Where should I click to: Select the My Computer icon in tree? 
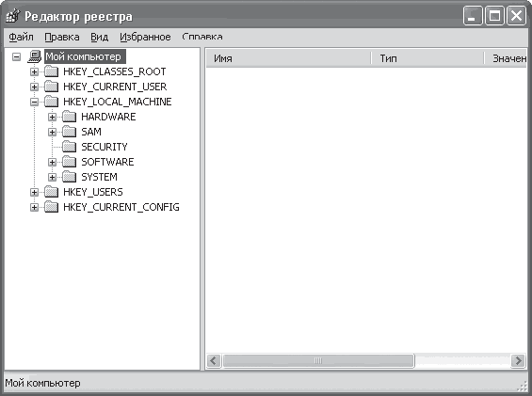point(35,56)
